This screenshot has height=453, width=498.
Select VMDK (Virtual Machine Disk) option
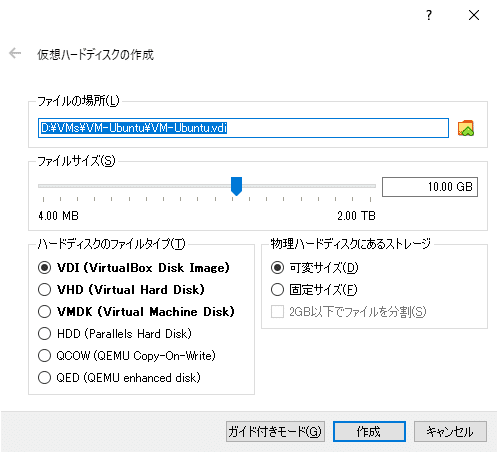[136, 312]
